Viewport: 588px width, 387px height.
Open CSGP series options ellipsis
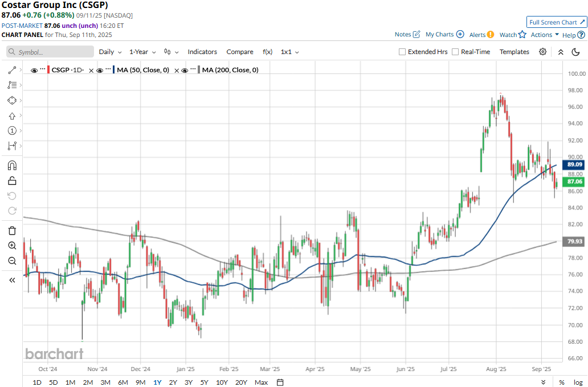43,69
